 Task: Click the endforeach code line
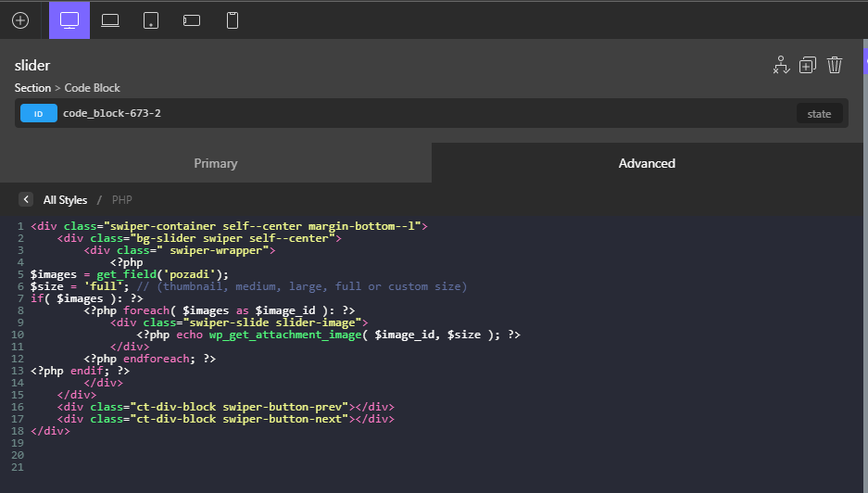(149, 359)
